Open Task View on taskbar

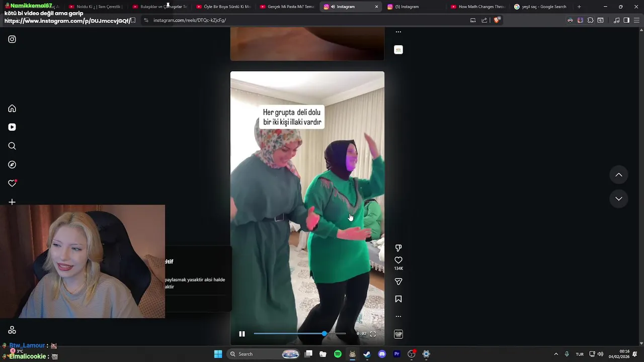[308, 354]
